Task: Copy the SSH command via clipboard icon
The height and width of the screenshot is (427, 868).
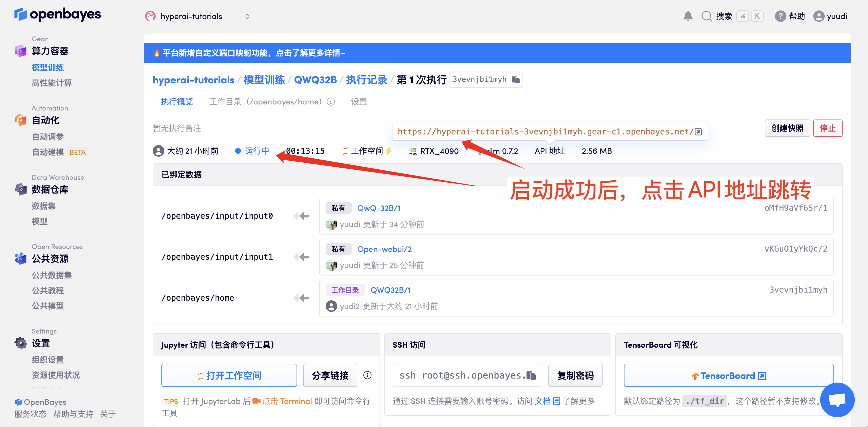Action: tap(531, 375)
